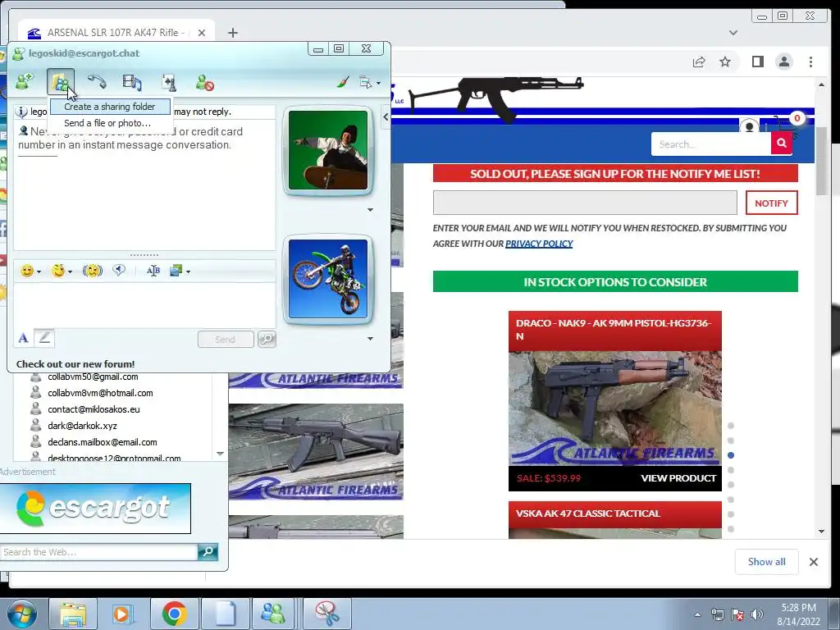Viewport: 840px width, 630px height.
Task: Click the 'Search the Web...' input field
Action: 99,552
